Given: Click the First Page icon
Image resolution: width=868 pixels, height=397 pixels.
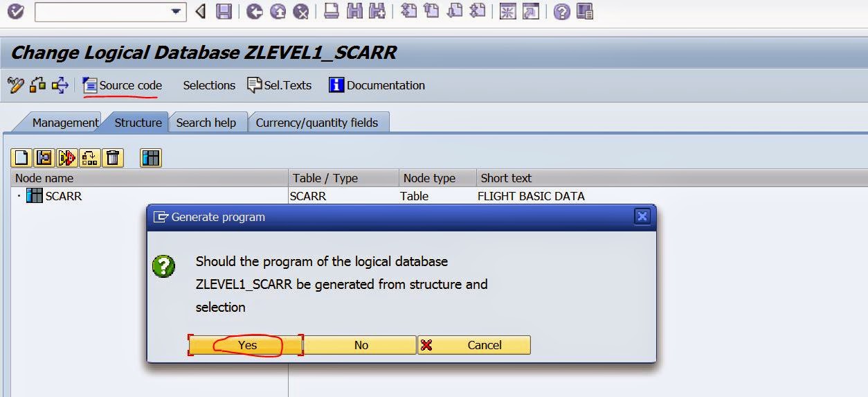Looking at the screenshot, I should point(408,12).
